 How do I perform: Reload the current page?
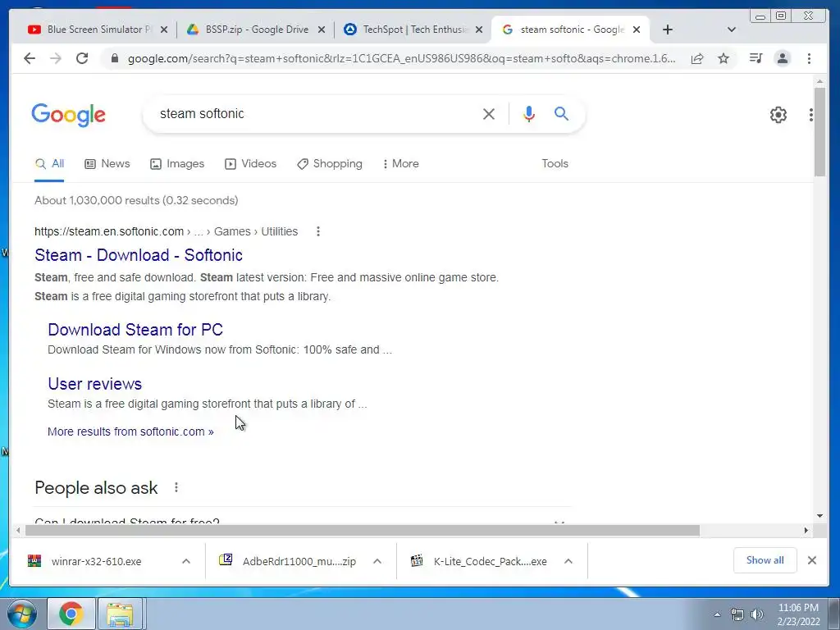[x=81, y=58]
